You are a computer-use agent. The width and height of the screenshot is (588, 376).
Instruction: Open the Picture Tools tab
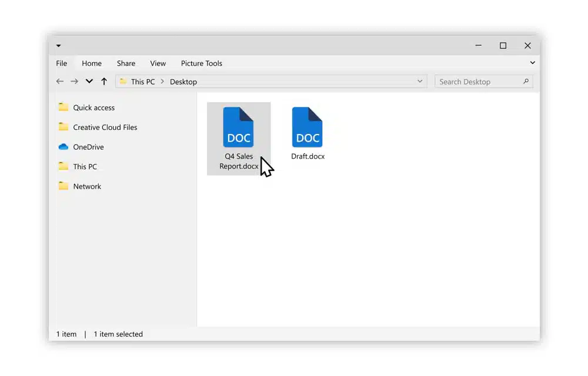click(201, 63)
